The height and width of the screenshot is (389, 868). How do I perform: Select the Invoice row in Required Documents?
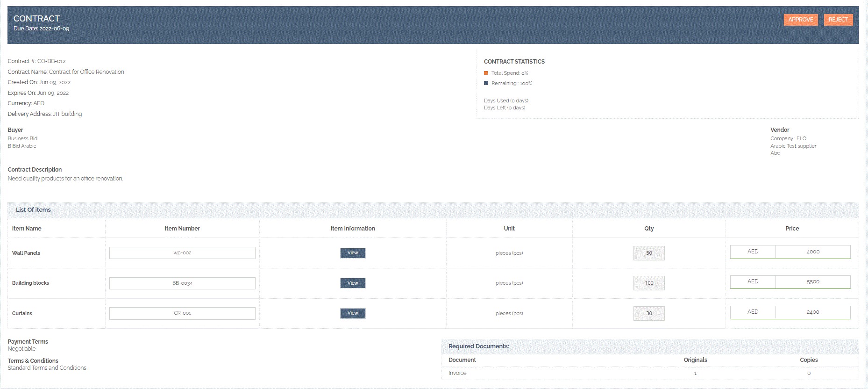(457, 373)
